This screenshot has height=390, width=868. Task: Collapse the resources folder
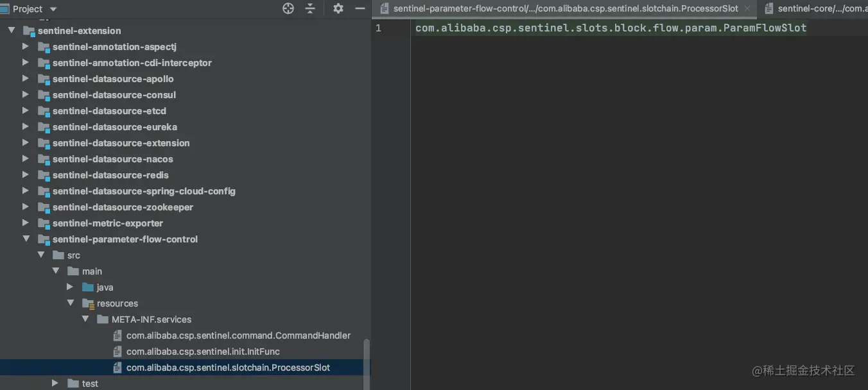pyautogui.click(x=70, y=303)
